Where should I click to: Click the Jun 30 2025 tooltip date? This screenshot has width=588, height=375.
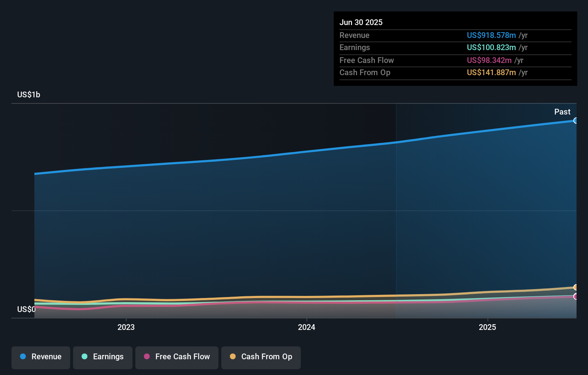tap(361, 22)
